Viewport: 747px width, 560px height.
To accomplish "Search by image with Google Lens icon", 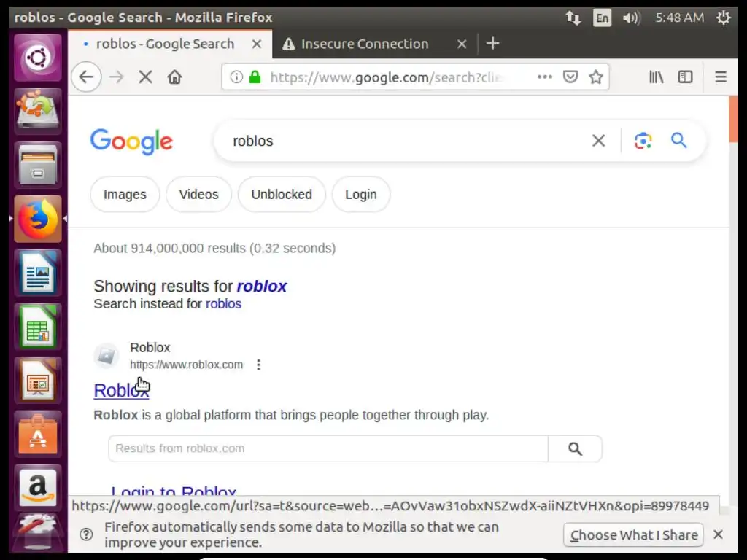I will pyautogui.click(x=643, y=141).
